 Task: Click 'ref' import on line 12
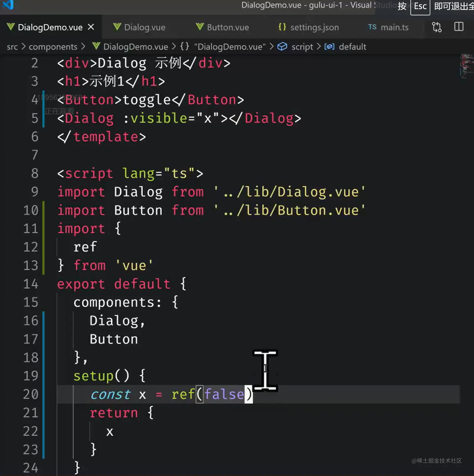point(85,247)
